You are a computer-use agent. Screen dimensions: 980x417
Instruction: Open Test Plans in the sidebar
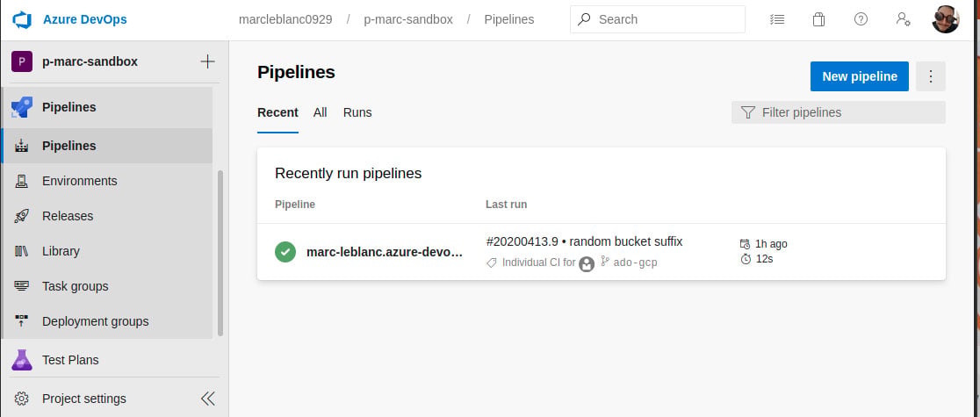(x=107, y=360)
